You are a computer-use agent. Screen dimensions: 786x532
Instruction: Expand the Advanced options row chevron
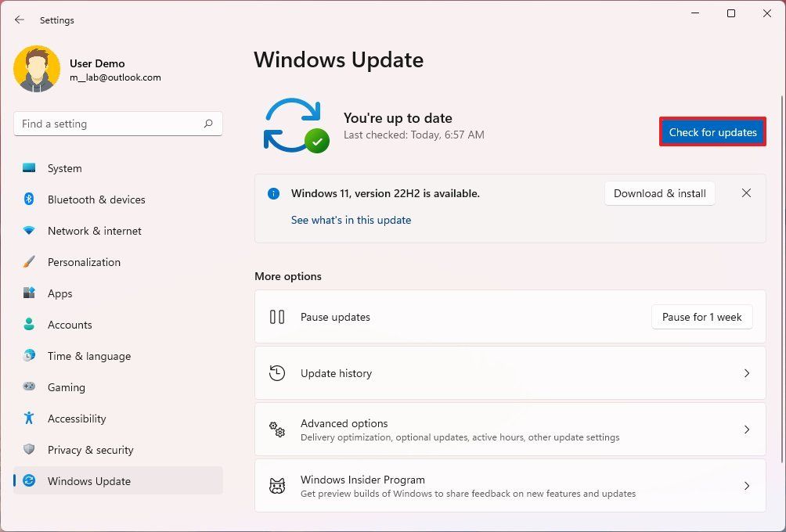tap(746, 430)
